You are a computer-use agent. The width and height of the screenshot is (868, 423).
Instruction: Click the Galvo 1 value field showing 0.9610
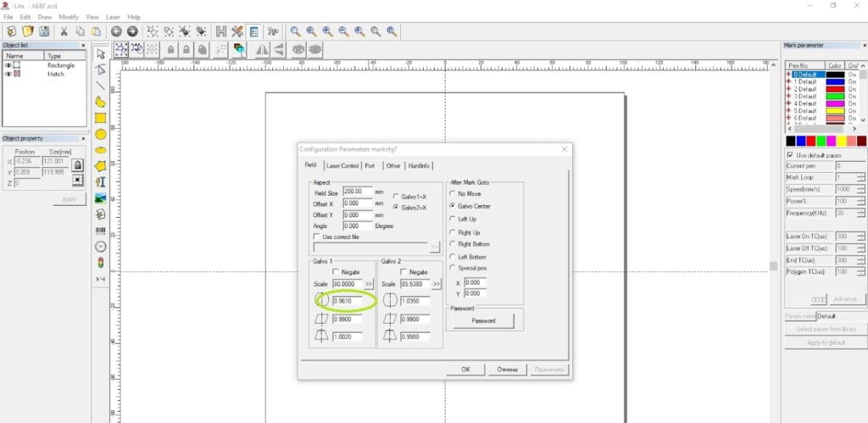coord(347,301)
